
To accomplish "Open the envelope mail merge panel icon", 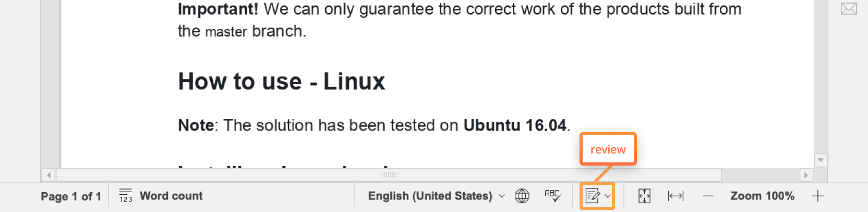I will tap(849, 8).
